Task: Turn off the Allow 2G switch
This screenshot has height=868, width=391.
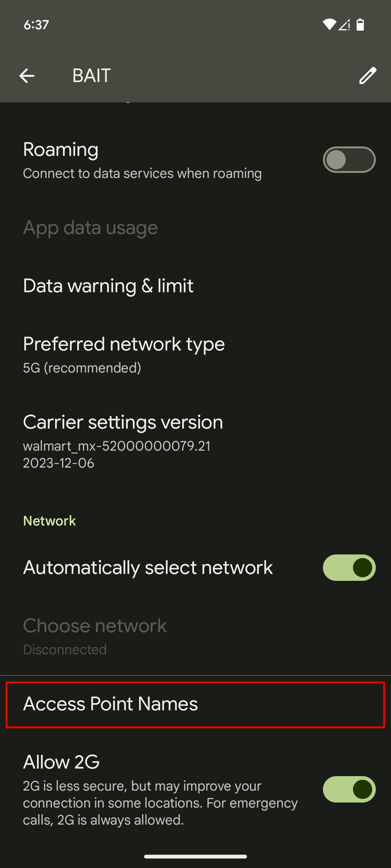Action: click(x=349, y=789)
